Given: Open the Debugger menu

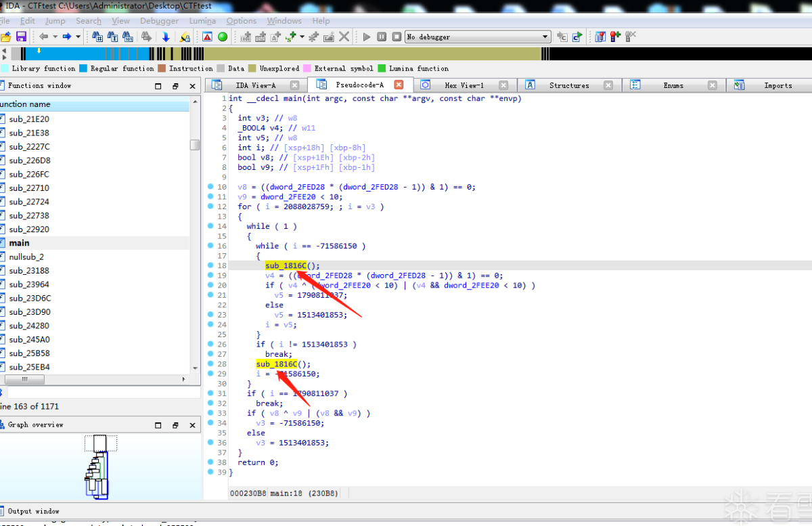Looking at the screenshot, I should coord(160,20).
